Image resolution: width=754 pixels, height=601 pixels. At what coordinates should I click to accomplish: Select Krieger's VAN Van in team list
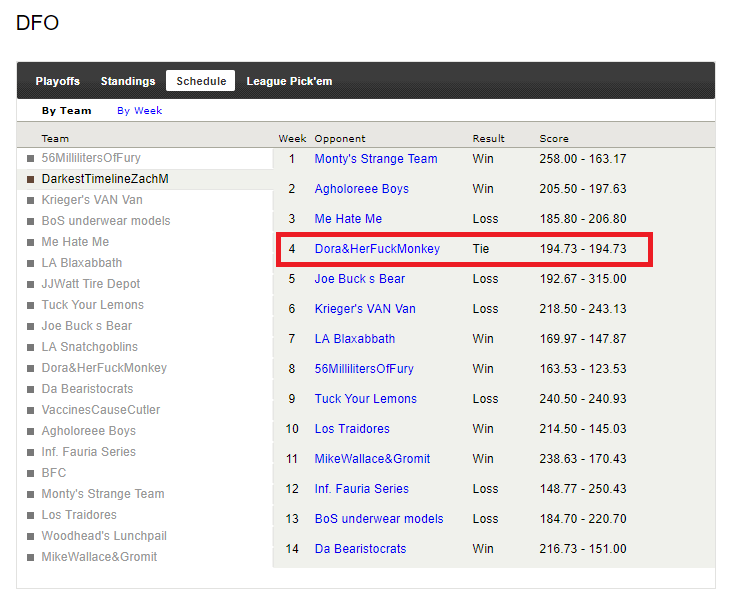coord(92,200)
